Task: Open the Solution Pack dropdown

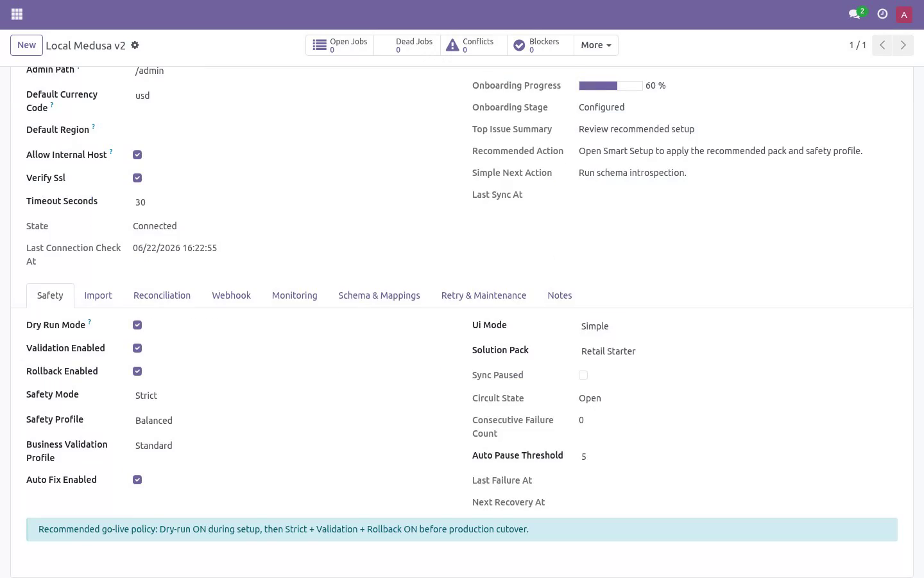Action: pyautogui.click(x=738, y=351)
